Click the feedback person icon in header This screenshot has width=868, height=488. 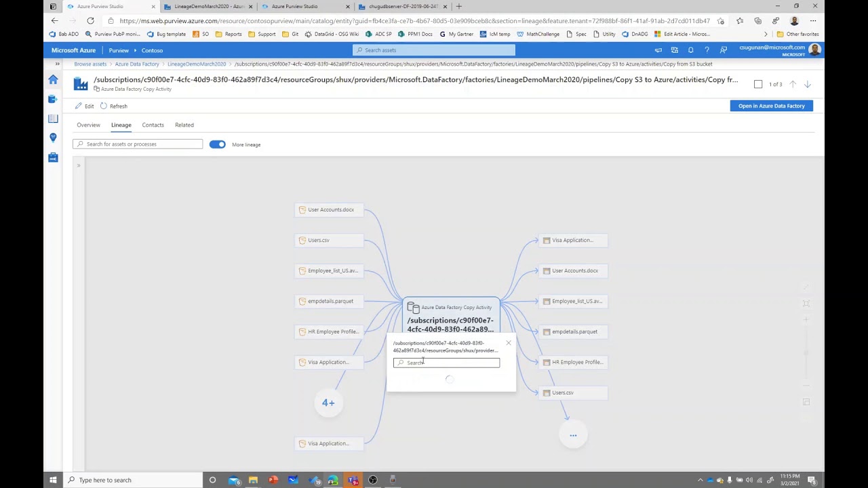pyautogui.click(x=723, y=50)
